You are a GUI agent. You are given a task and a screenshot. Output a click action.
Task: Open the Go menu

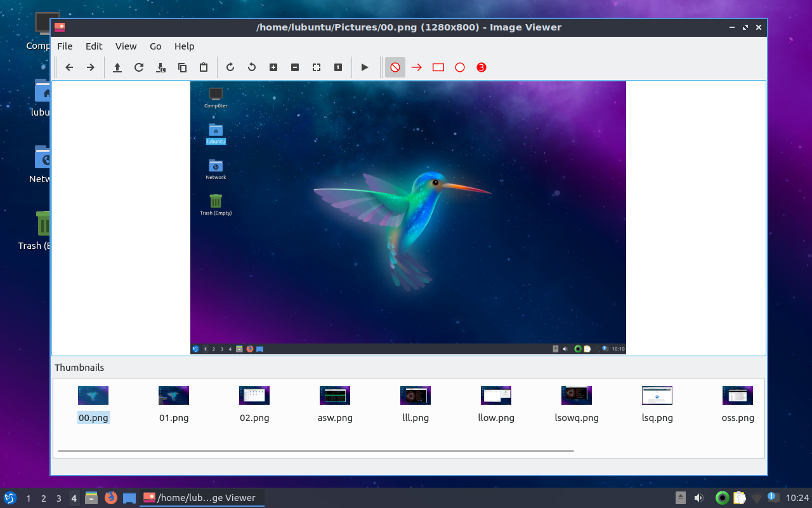(155, 46)
